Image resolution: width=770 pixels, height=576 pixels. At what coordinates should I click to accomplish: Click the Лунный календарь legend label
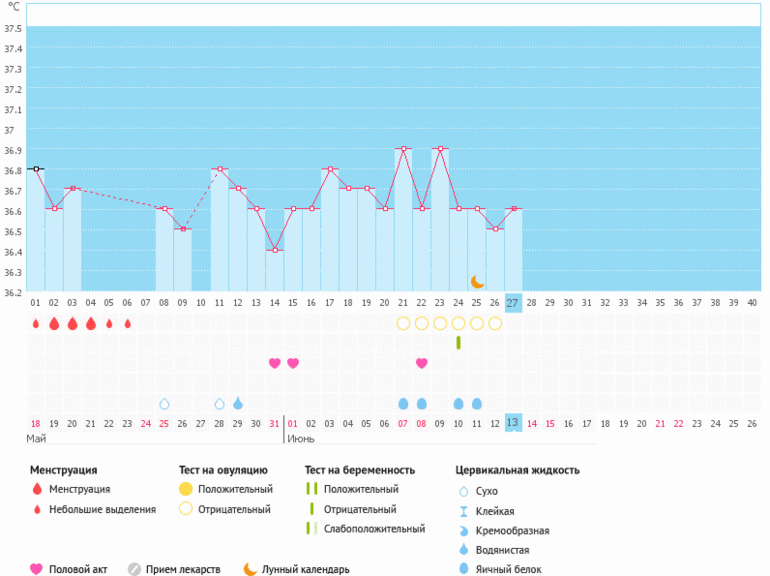(x=305, y=570)
